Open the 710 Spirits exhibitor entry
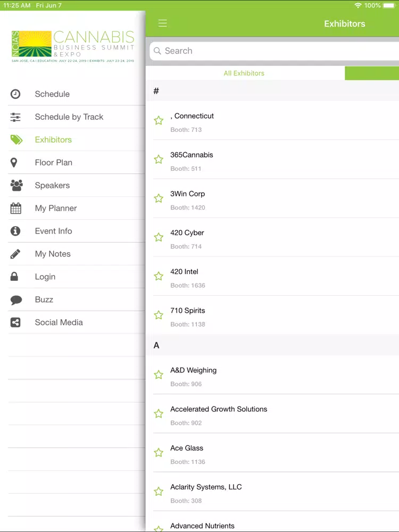This screenshot has width=399, height=532. (272, 315)
